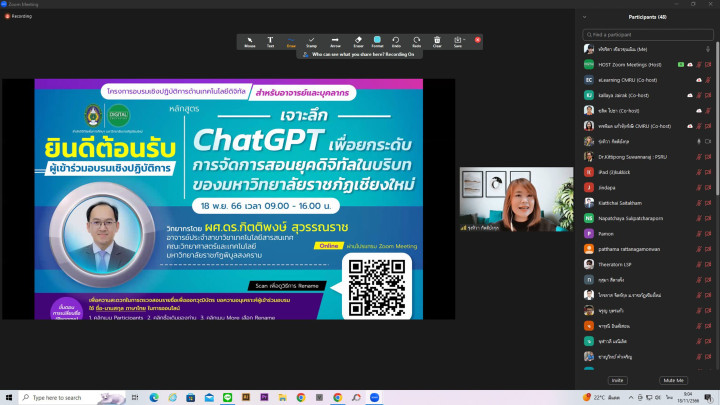The image size is (720, 405).
Task: Open the Save dropdown arrow
Action: [464, 39]
